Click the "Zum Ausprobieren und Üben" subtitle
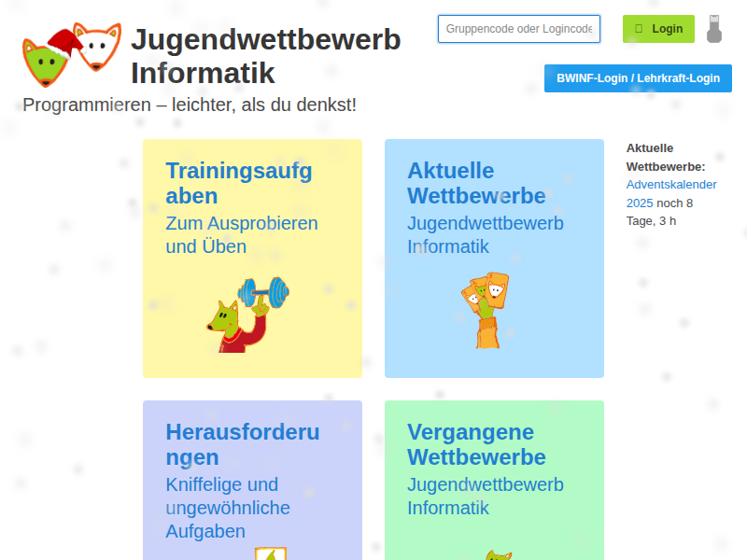 pos(241,235)
